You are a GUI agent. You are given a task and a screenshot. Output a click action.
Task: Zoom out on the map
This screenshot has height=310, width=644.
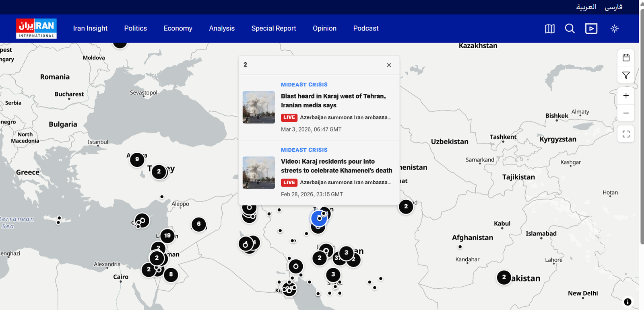pos(626,113)
